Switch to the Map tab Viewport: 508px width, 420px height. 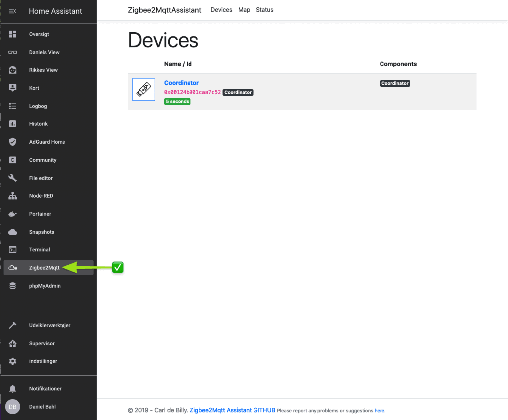click(244, 10)
